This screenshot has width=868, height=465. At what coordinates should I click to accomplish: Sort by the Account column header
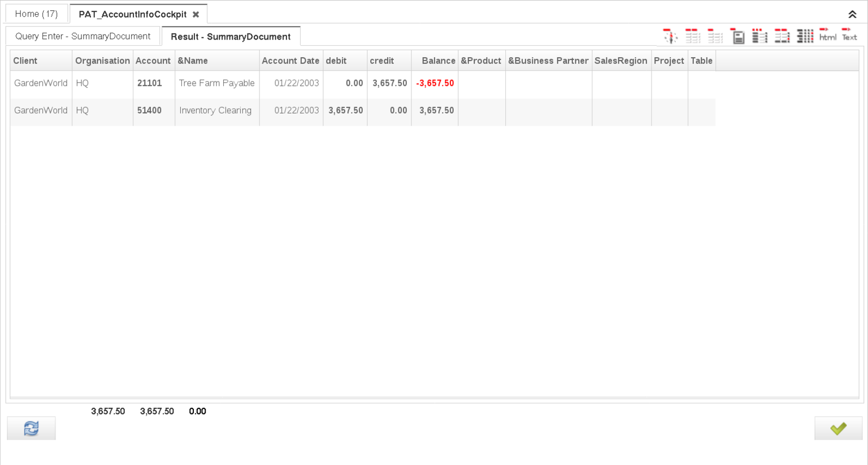[153, 61]
